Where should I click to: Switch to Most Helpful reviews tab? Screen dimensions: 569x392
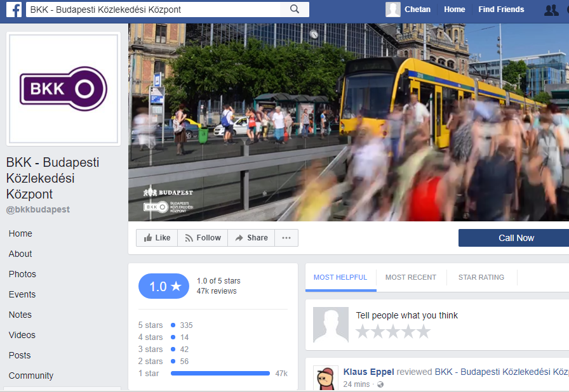340,277
